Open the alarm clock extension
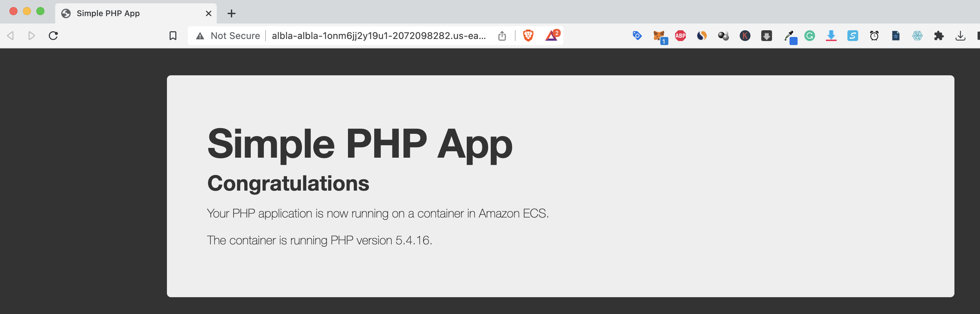Image resolution: width=980 pixels, height=314 pixels. 874,35
